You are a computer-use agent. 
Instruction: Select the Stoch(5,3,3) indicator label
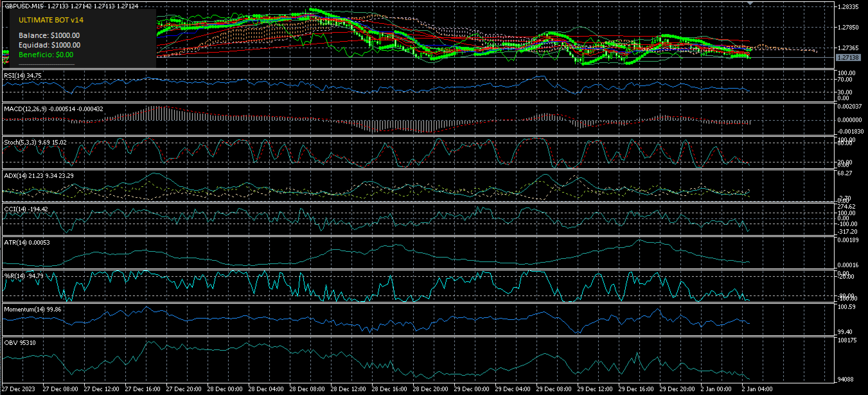35,142
